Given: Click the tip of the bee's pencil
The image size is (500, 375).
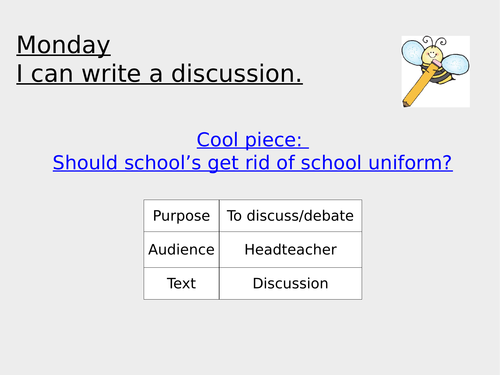Looking at the screenshot, I should tap(406, 103).
